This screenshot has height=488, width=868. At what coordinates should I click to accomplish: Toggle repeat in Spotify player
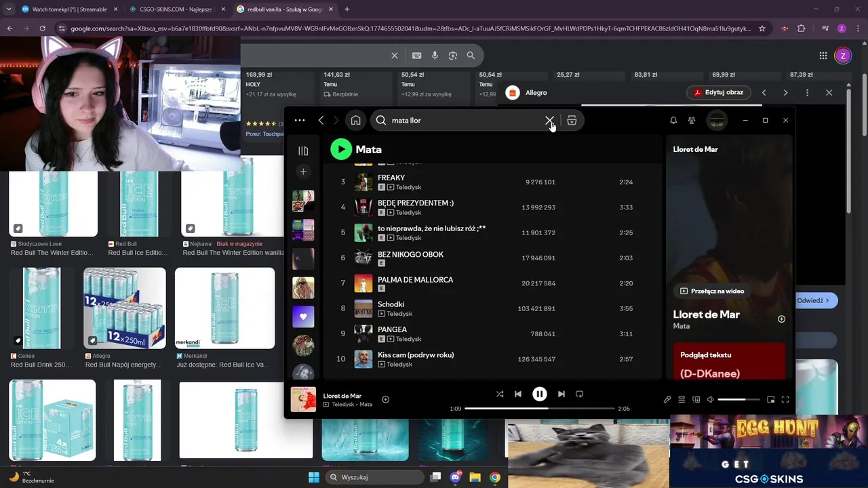click(580, 394)
